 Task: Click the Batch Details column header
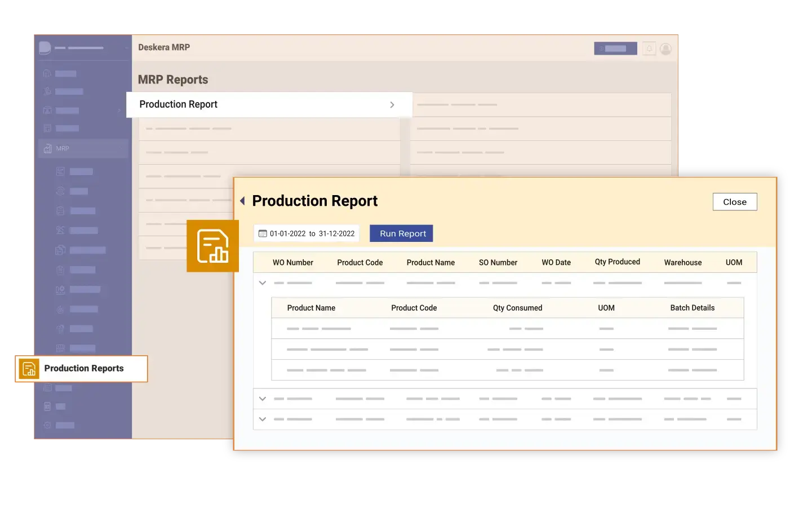[x=692, y=308]
